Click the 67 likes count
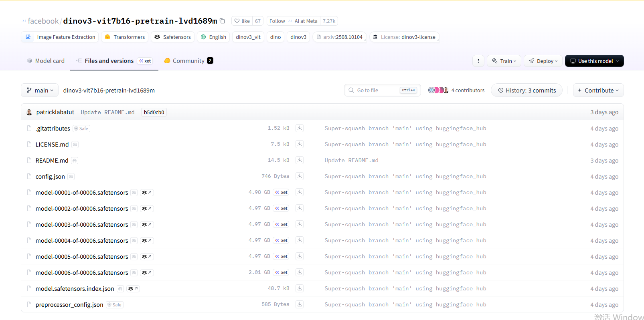 258,21
